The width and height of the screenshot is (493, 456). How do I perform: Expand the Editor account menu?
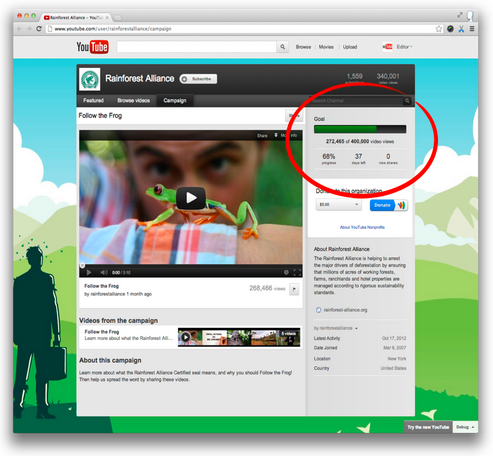[x=404, y=47]
